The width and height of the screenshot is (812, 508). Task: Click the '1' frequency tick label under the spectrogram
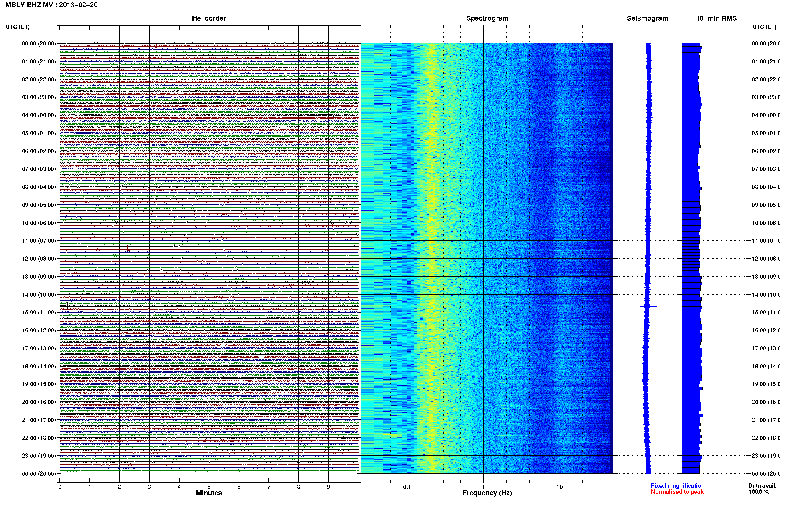[483, 487]
